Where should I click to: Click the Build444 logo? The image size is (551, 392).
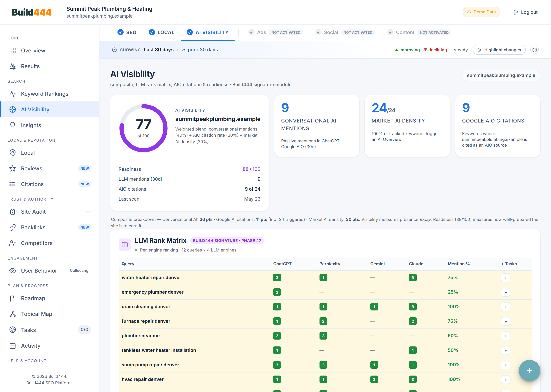pyautogui.click(x=32, y=12)
